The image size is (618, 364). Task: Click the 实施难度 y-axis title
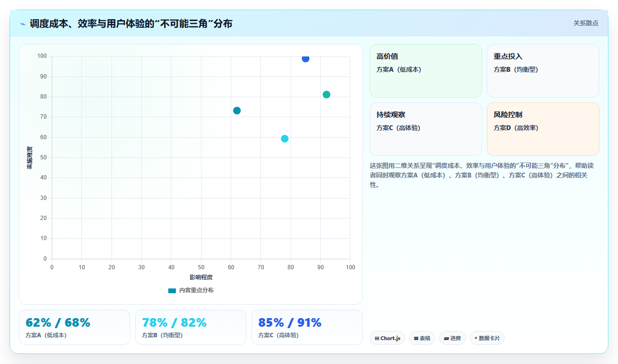pos(30,158)
